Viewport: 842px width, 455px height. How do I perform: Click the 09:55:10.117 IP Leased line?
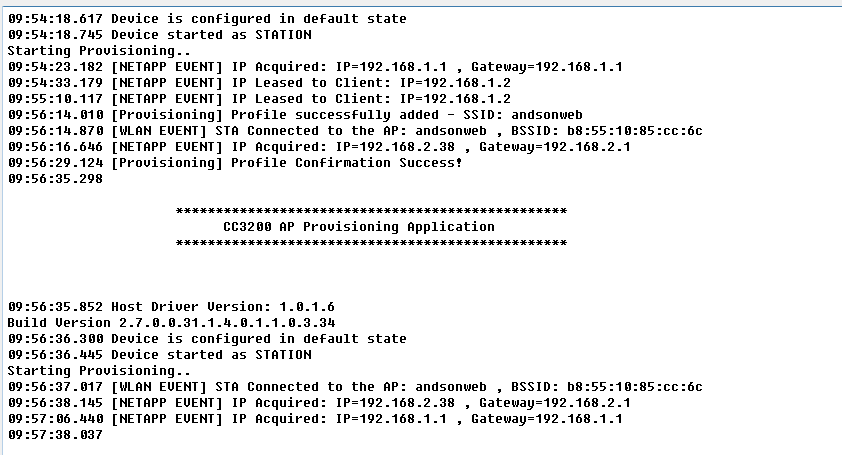click(259, 99)
